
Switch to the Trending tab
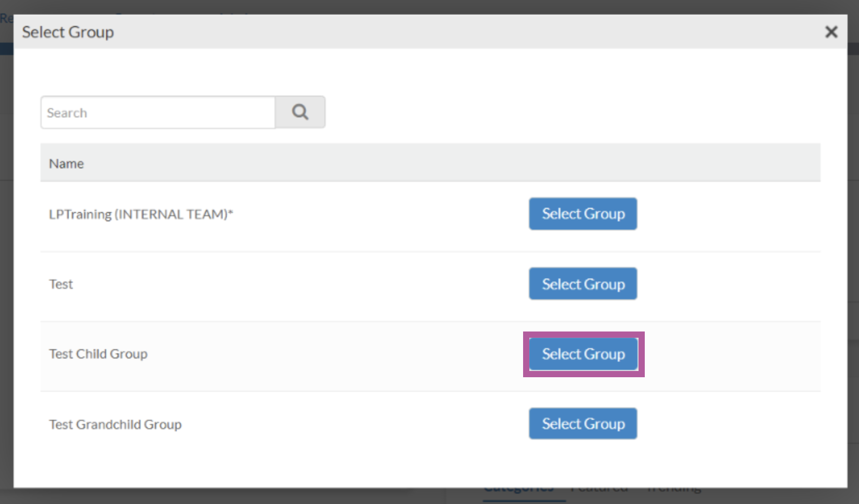point(673,488)
